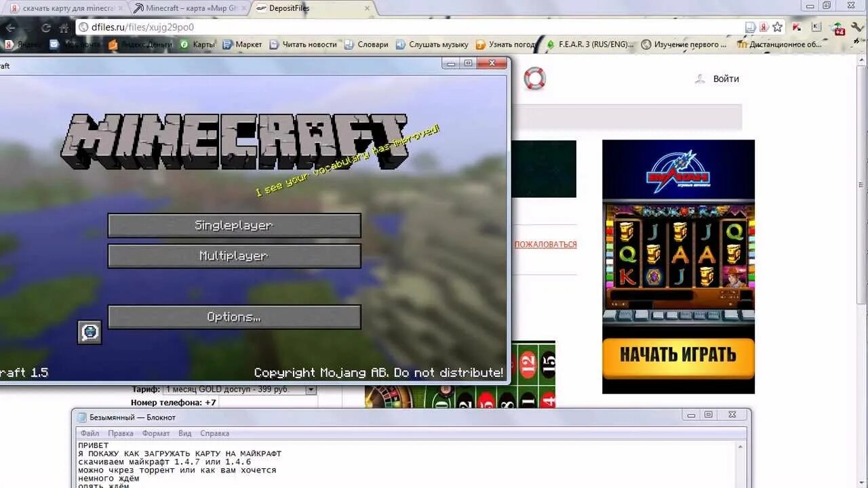
Task: Click Notepad line 'немного ждём'
Action: coord(108,478)
